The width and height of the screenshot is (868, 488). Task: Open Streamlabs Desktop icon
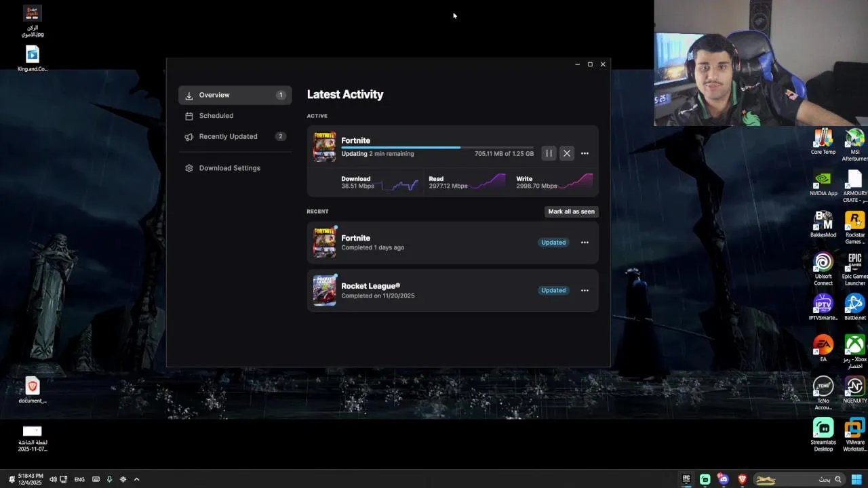coord(823,434)
